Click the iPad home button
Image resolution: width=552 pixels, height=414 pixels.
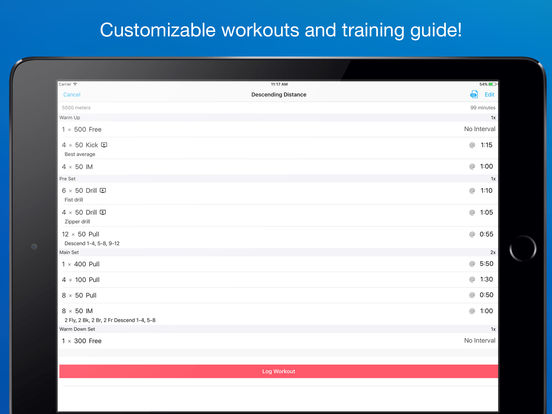pyautogui.click(x=523, y=249)
